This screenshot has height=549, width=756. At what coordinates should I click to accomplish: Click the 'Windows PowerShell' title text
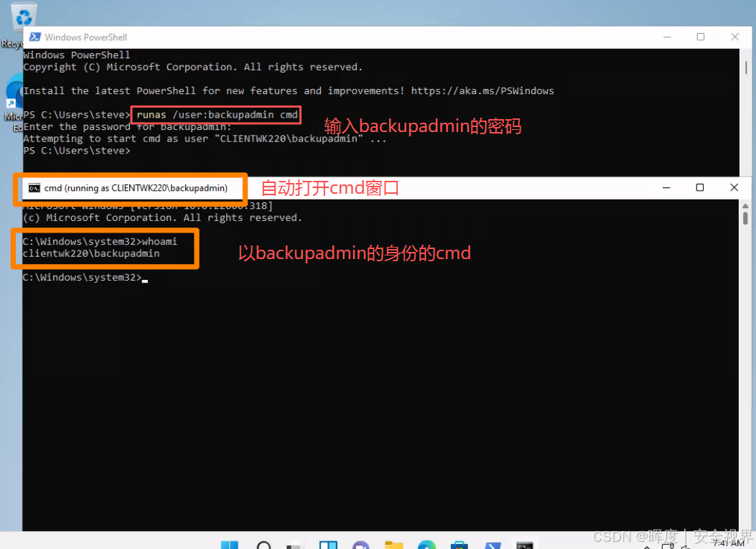pos(86,37)
